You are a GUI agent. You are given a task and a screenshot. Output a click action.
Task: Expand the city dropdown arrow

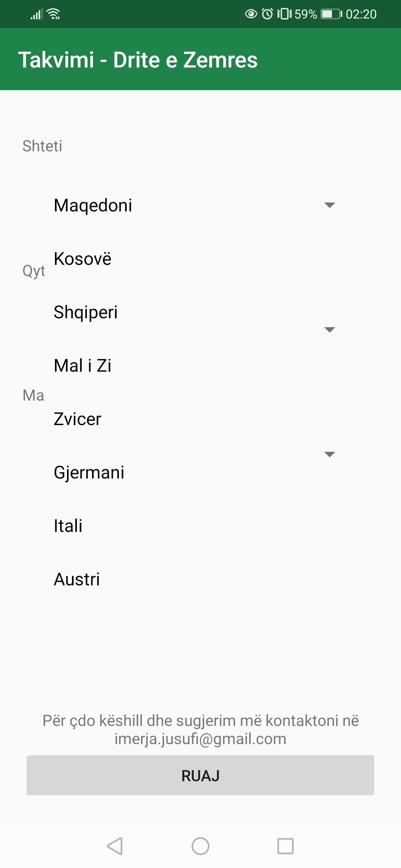point(330,330)
